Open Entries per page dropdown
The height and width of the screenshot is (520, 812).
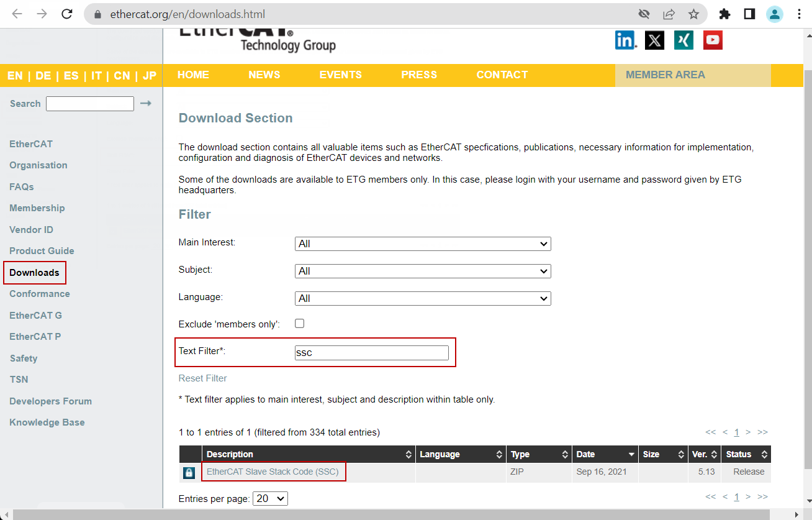270,498
